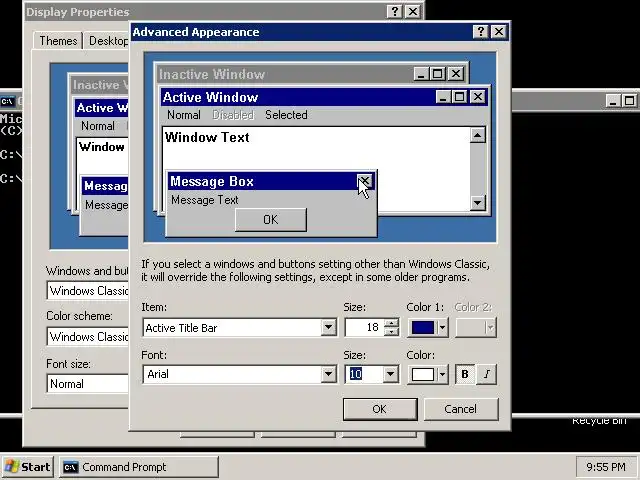Toggle bold font style button
The width and height of the screenshot is (640, 480).
pos(465,374)
